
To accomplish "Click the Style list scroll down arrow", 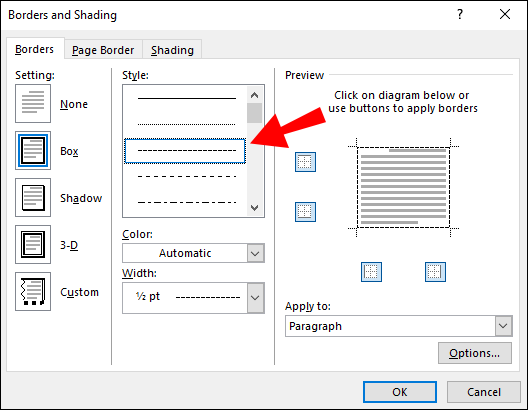I will coord(255,208).
